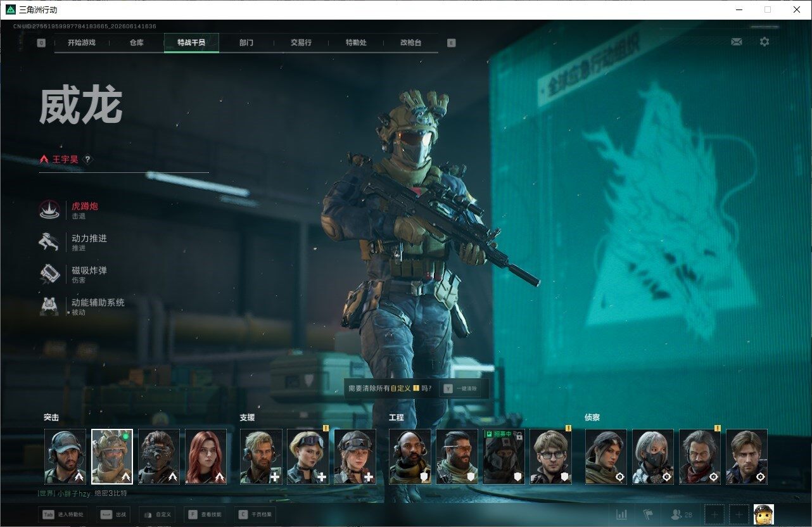Click the F 查看技能 button
Screen dimensions: 812x527
[205, 514]
